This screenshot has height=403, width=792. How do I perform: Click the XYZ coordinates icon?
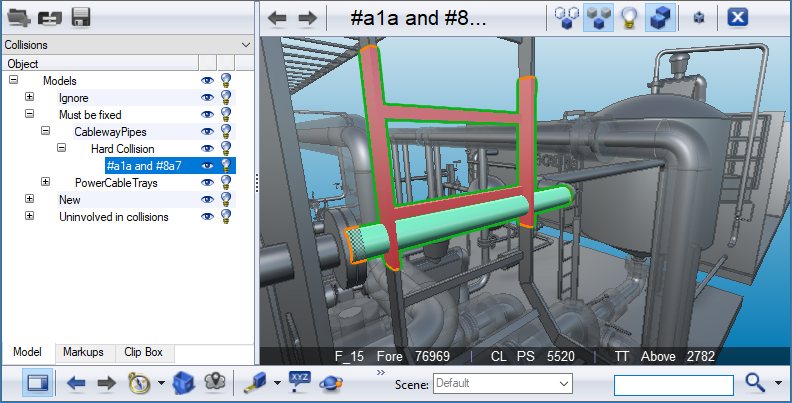[x=299, y=381]
